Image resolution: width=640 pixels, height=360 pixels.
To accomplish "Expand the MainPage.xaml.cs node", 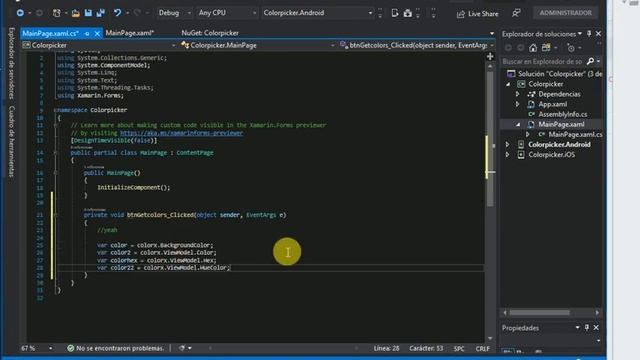I will click(x=528, y=134).
